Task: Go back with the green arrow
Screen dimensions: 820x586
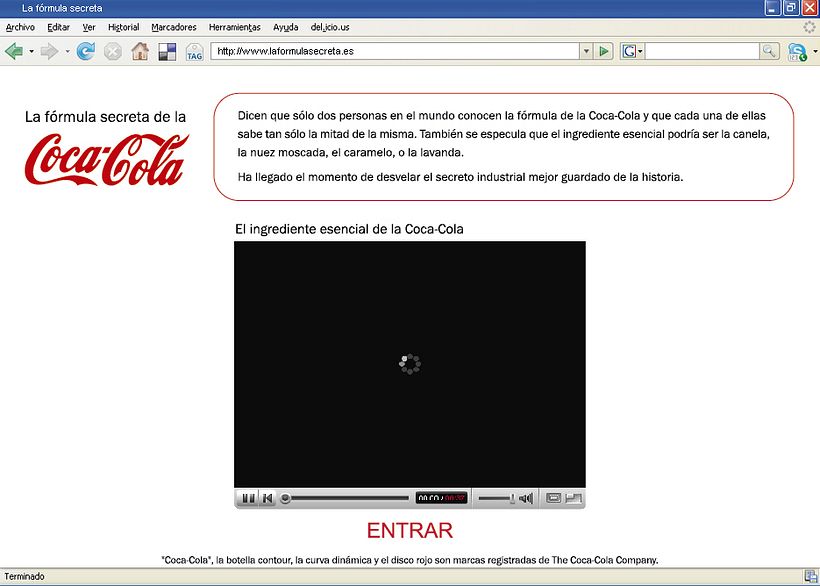Action: [14, 51]
